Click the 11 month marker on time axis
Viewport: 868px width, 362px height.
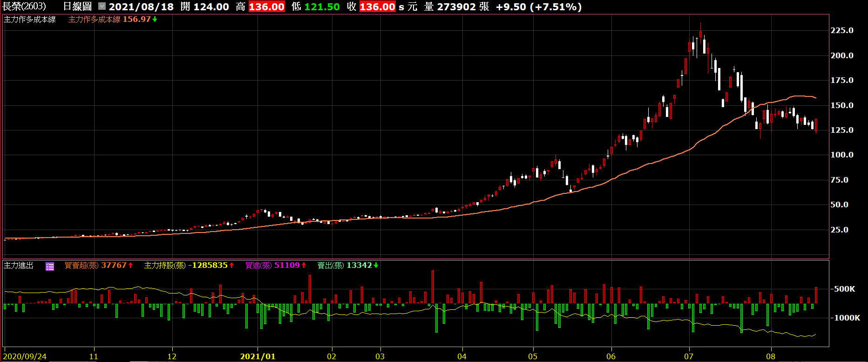(x=94, y=357)
